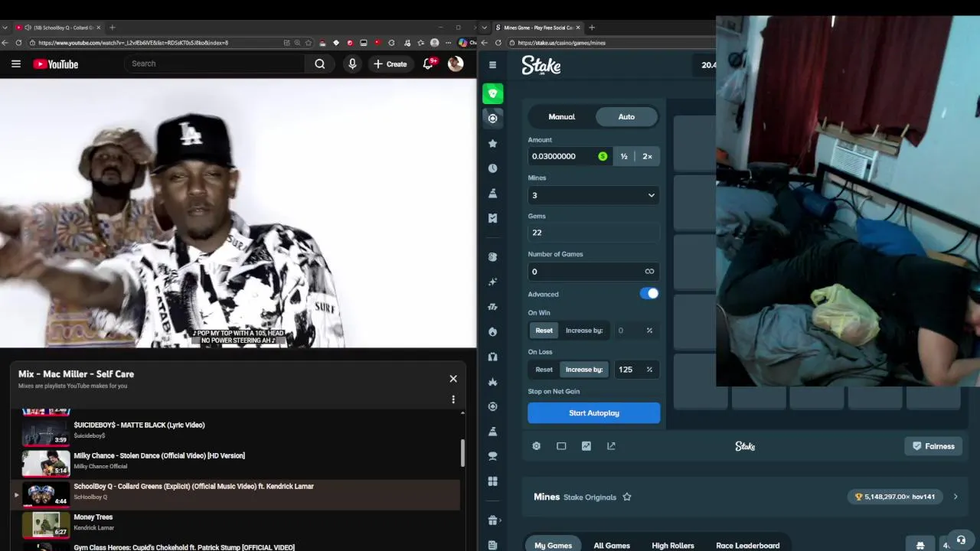Open the gift box icon in Stake sidebar
This screenshot has width=980, height=551.
tap(492, 520)
